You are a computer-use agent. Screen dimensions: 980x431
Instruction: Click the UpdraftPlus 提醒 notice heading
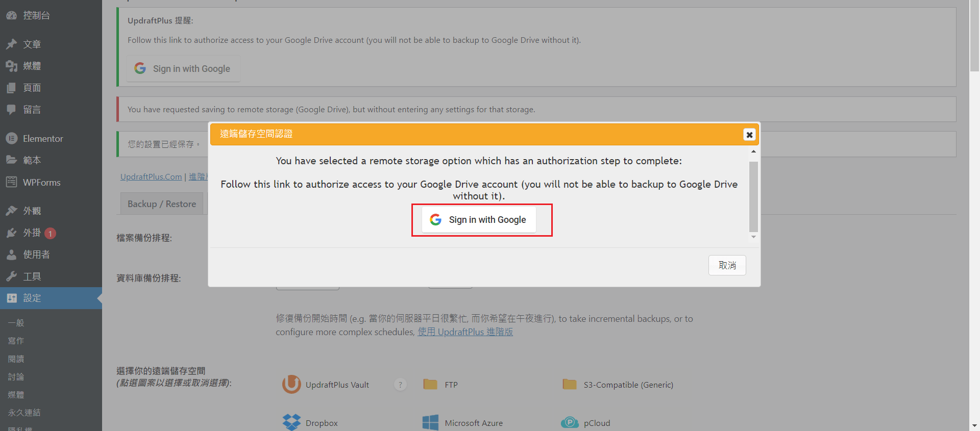pos(160,20)
